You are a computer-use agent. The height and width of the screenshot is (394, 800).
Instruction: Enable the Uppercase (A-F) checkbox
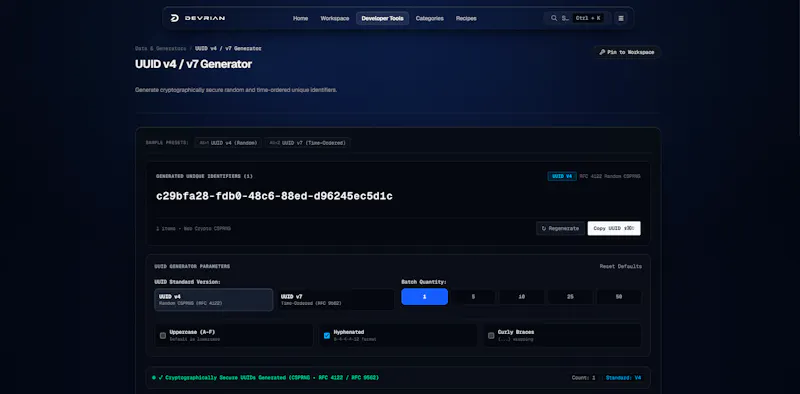click(x=163, y=336)
